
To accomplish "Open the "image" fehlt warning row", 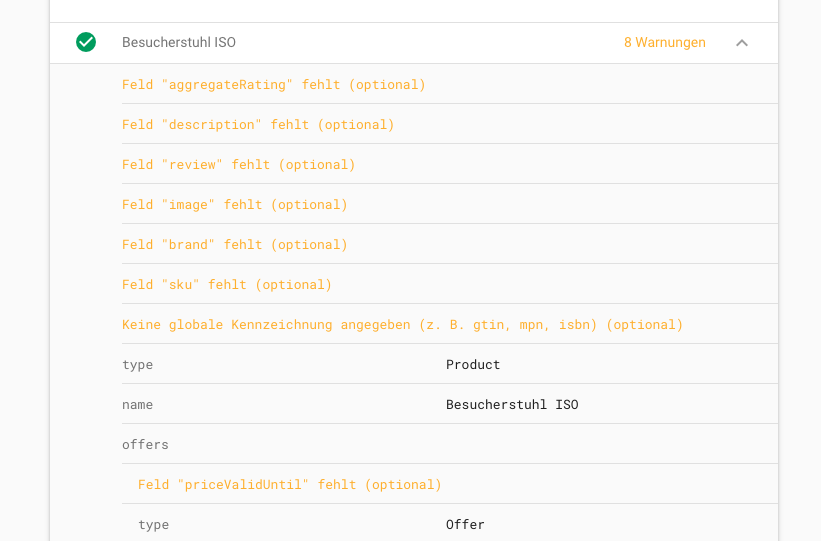I will tap(235, 205).
